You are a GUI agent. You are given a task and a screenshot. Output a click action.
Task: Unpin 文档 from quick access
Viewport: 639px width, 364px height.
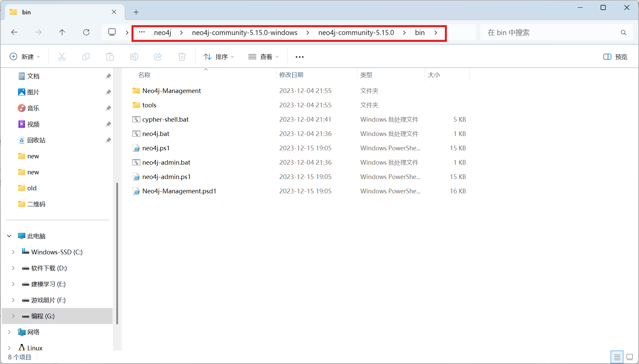tap(108, 76)
